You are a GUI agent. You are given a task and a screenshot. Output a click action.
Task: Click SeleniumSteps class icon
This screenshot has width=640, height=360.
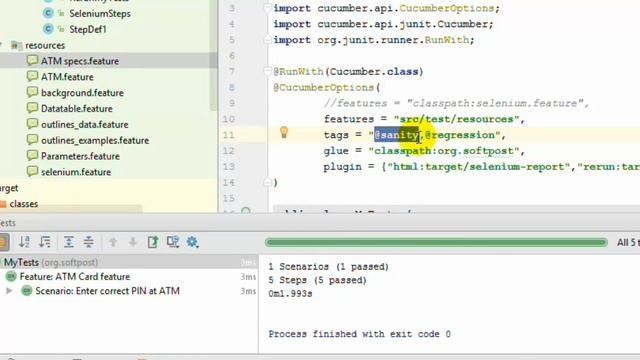point(48,13)
